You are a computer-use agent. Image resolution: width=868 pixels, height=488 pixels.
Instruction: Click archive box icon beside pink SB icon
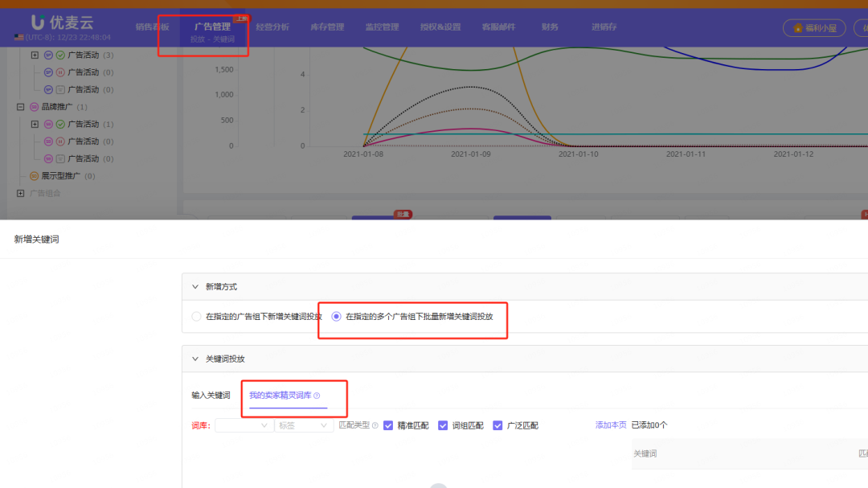tap(60, 158)
